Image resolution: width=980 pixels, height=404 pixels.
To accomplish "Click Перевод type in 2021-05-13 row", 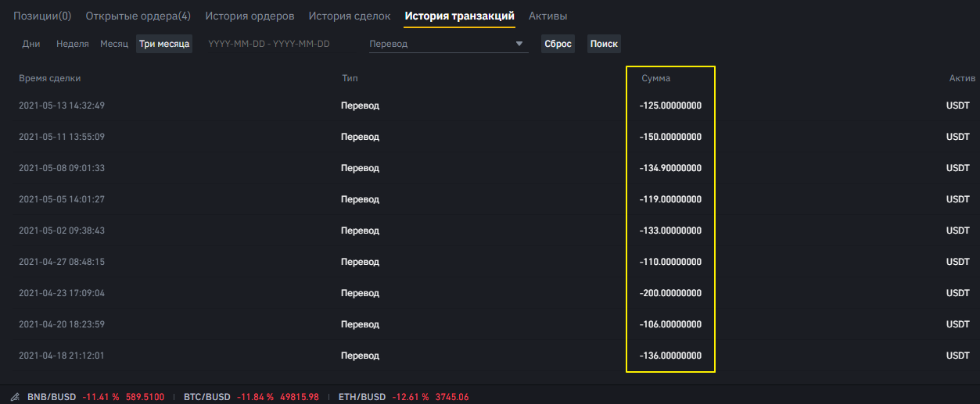I will (x=361, y=105).
